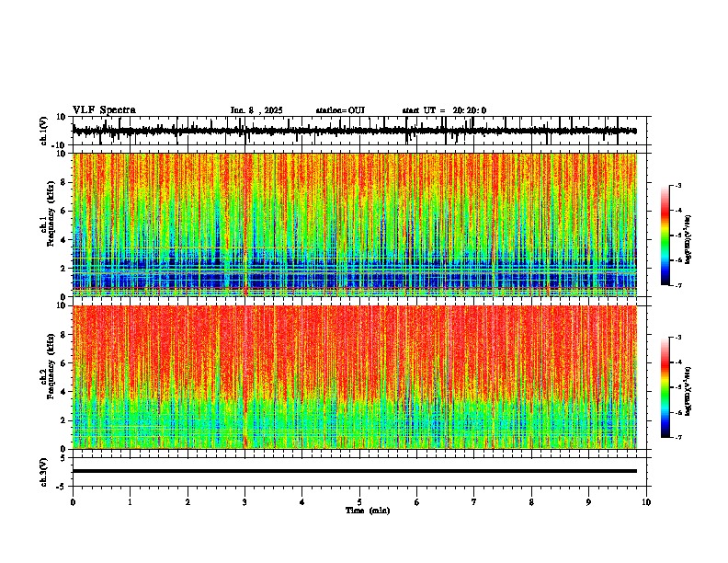Click time axis tick label 7
Viewport: 728px width, 563px height.
[474, 502]
